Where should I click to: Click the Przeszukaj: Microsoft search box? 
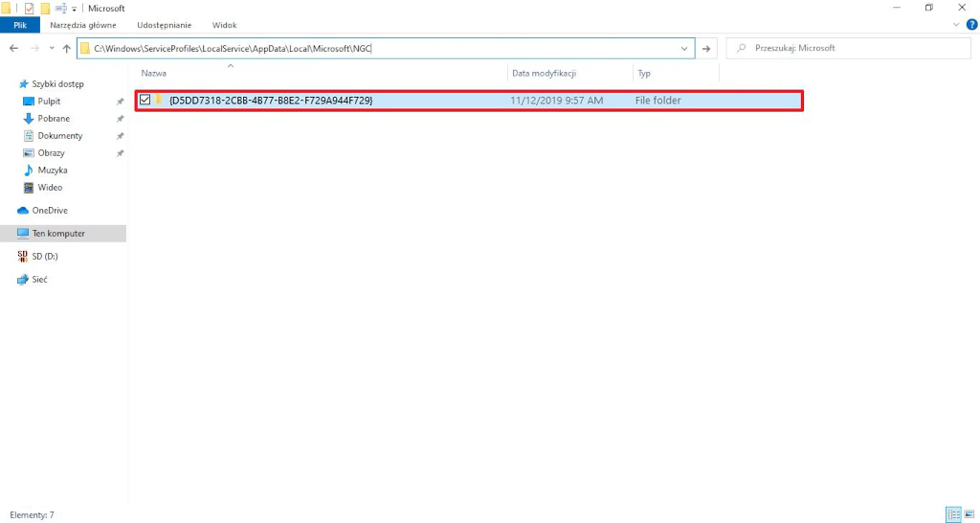tap(848, 48)
